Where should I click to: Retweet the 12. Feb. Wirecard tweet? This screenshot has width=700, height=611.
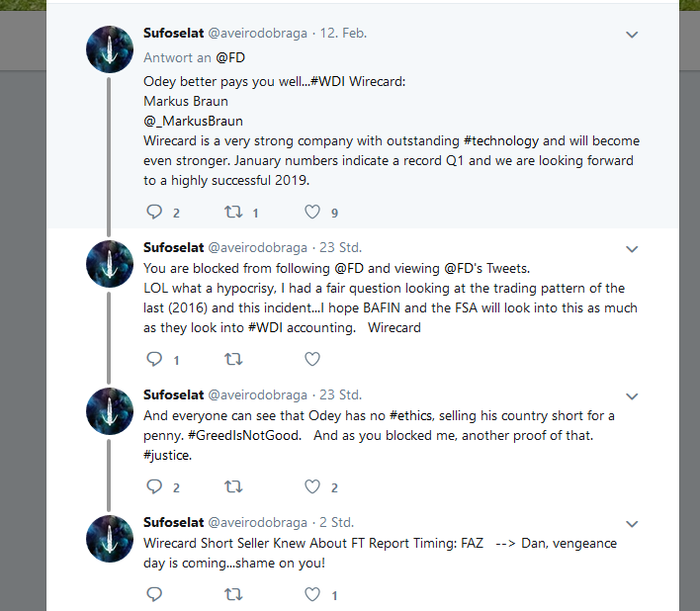tap(234, 212)
